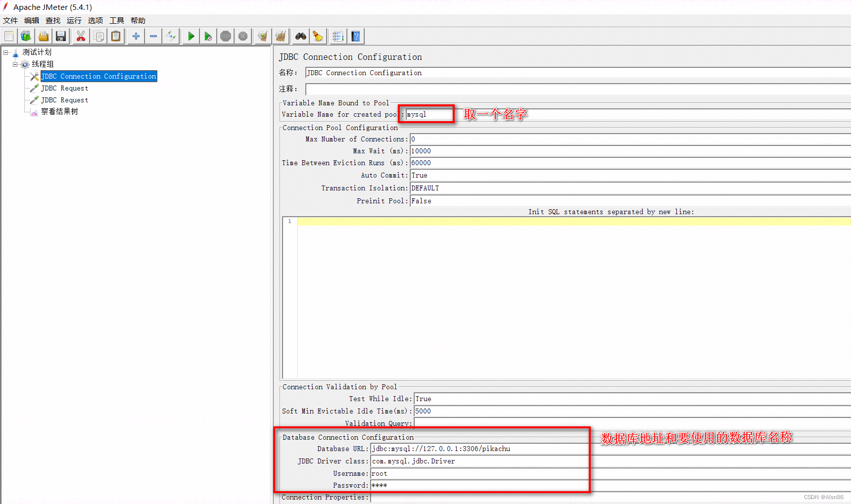Open the Test While Idle combo box
The width and height of the screenshot is (851, 504).
click(x=632, y=399)
